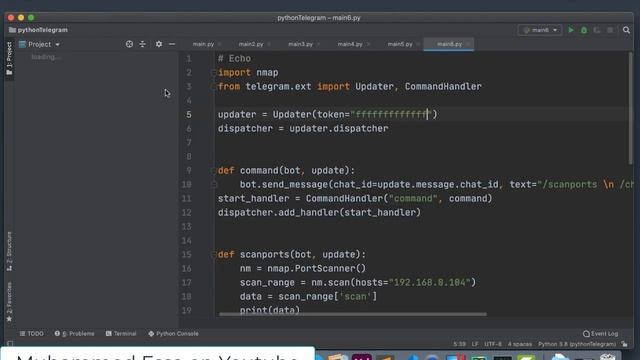Collapse the def scanports fold marker on line 15
Screen dimensions: 640x360
click(x=213, y=255)
